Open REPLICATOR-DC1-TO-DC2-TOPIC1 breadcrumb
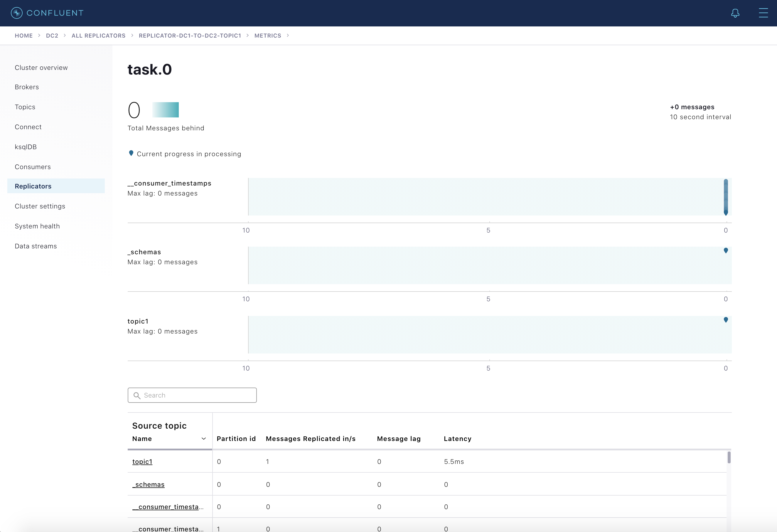This screenshot has height=532, width=777. (x=190, y=36)
